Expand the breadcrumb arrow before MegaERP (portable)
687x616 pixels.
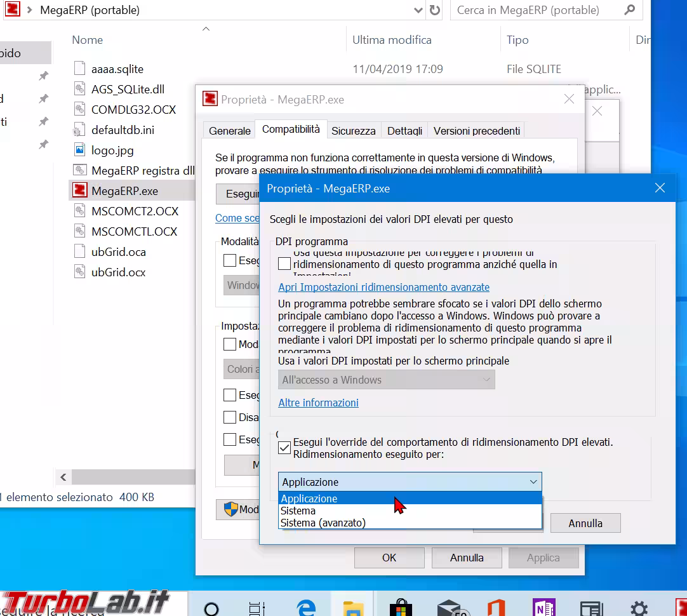tap(30, 10)
